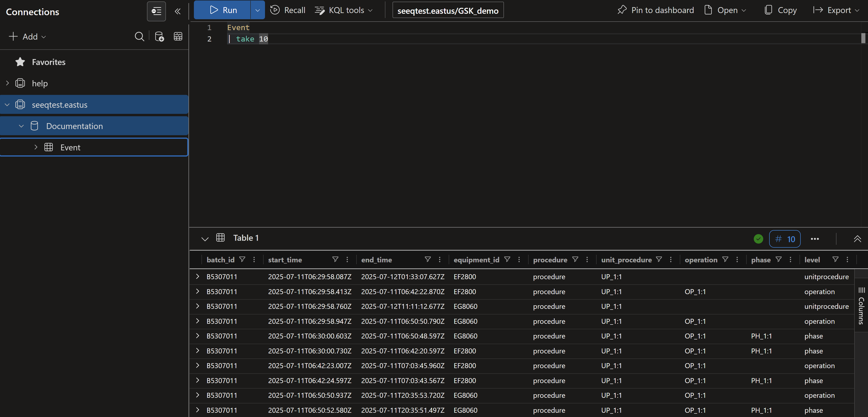The height and width of the screenshot is (417, 868).
Task: Click the search icon in Connections panel
Action: 139,36
